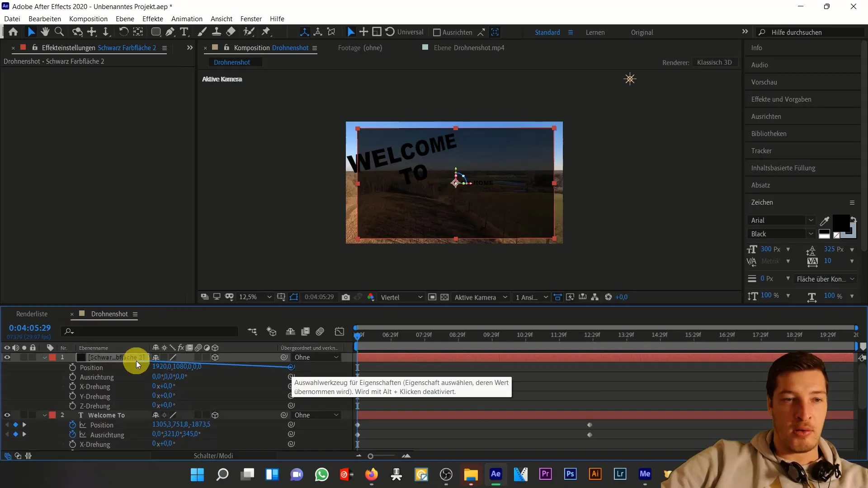Click the Windows Start button

click(197, 474)
